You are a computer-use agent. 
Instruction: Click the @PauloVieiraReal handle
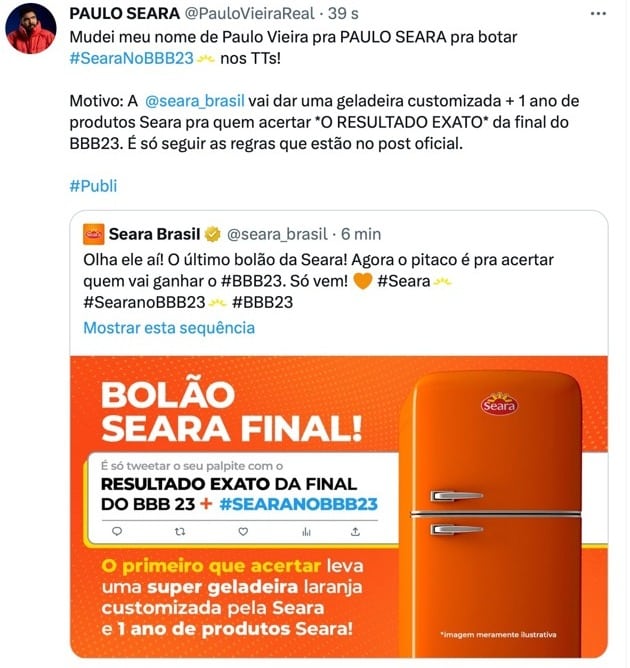pyautogui.click(x=250, y=14)
